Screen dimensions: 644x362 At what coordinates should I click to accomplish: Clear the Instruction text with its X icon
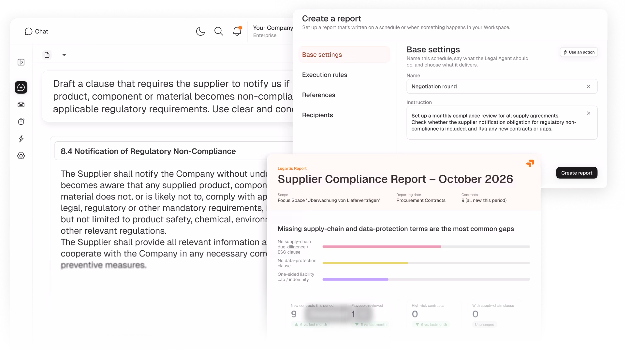[x=589, y=113]
